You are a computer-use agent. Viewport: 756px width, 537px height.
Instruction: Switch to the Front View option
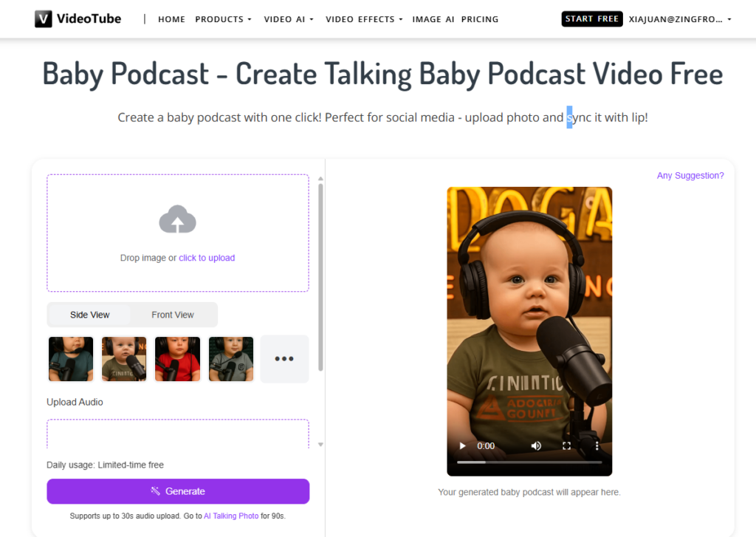pos(173,315)
